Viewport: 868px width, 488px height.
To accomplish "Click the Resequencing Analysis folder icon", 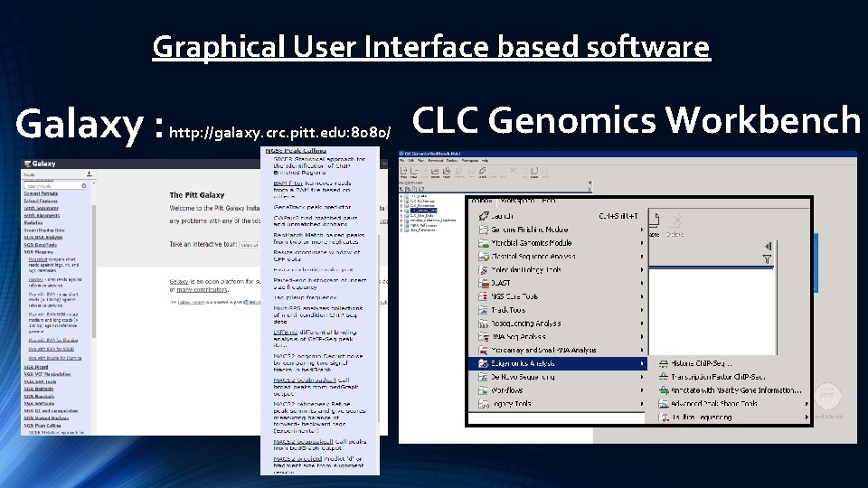I will pos(484,324).
